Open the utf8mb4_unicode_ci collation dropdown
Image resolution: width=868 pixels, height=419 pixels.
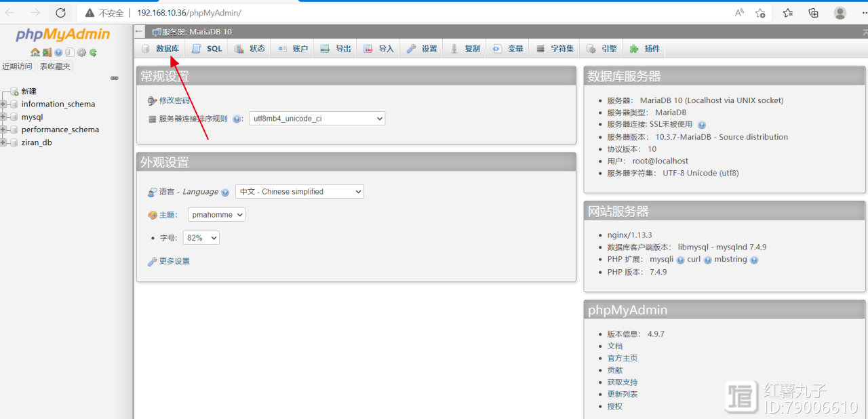point(317,119)
